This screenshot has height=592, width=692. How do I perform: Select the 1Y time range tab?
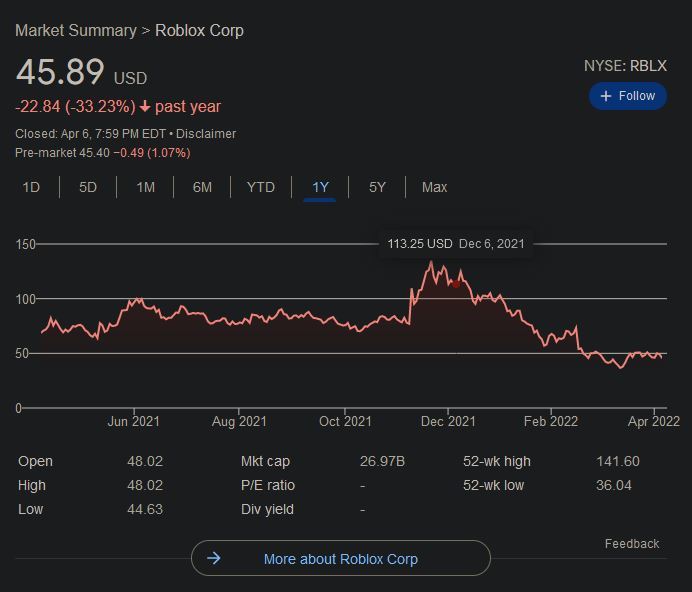pos(320,187)
